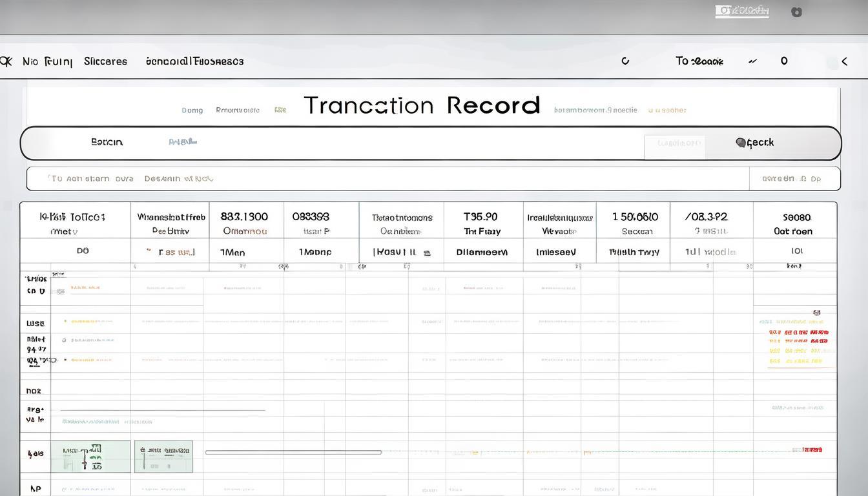Click the back chevron at toolbar right edge
Viewport: 868px width, 496px height.
(844, 61)
